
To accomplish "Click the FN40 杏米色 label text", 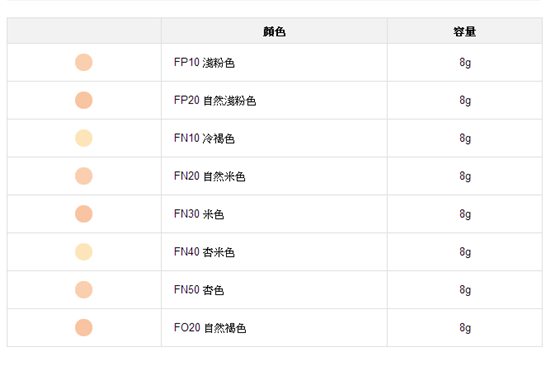I will (204, 252).
